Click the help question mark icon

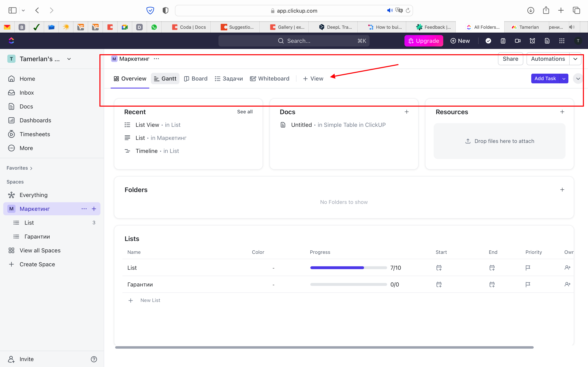[94, 359]
